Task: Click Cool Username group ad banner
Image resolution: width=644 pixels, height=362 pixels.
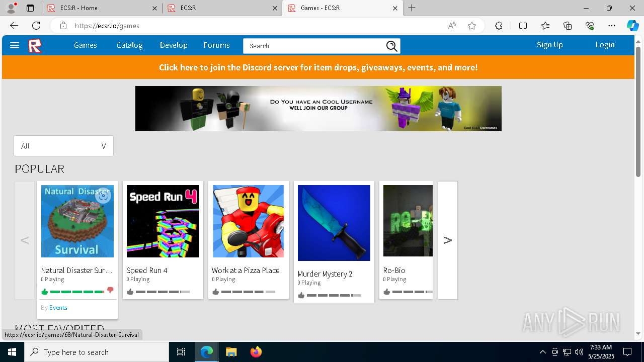Action: coord(318,109)
